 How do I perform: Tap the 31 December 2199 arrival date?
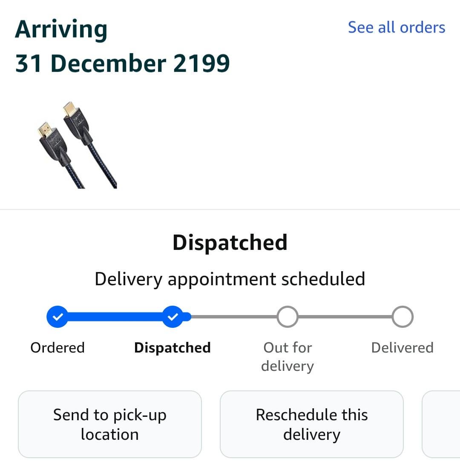pyautogui.click(x=123, y=63)
